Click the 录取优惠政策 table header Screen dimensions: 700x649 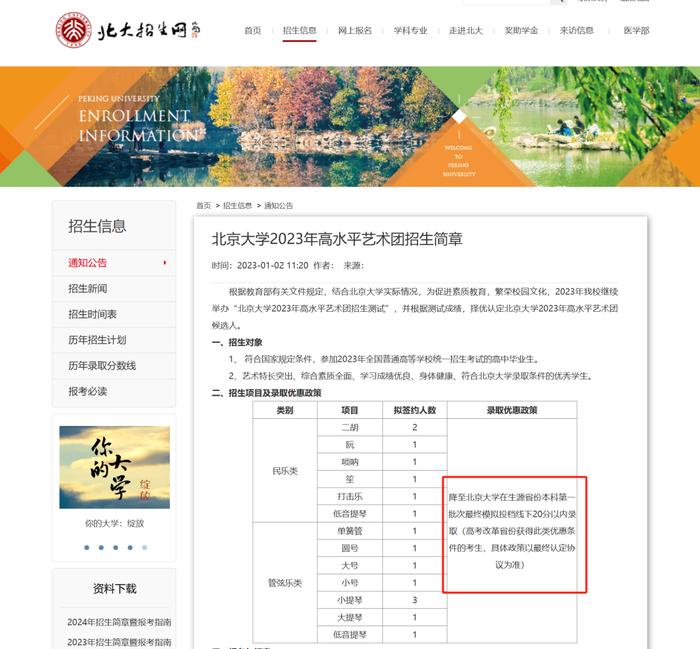point(512,410)
